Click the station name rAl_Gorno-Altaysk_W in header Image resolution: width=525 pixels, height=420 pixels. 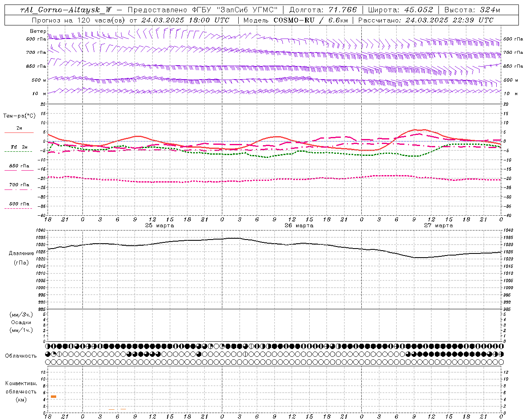66,10
